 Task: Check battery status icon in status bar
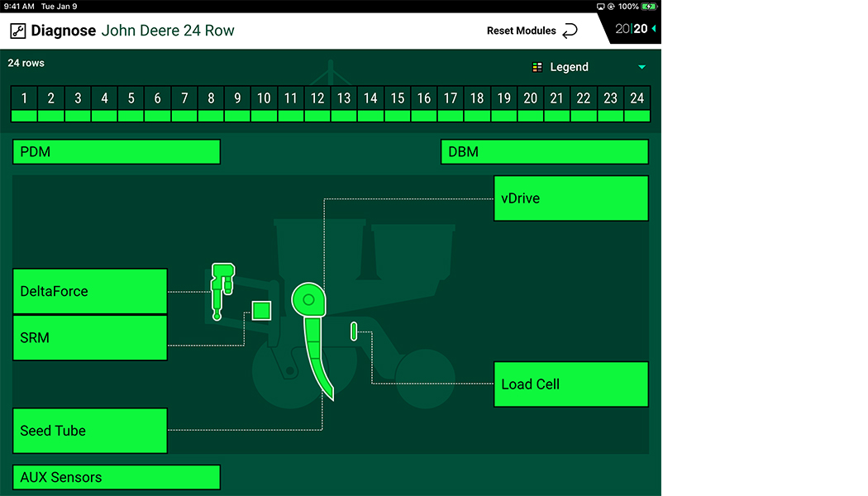click(649, 7)
